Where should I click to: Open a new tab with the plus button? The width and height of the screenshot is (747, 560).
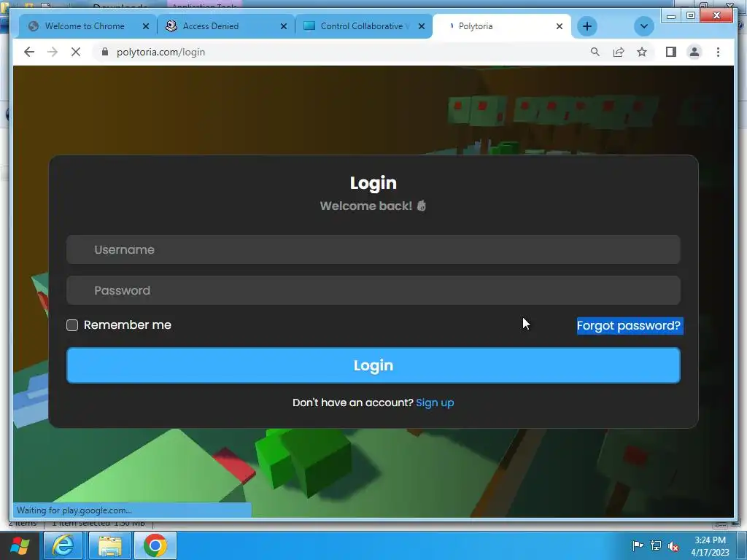(587, 26)
